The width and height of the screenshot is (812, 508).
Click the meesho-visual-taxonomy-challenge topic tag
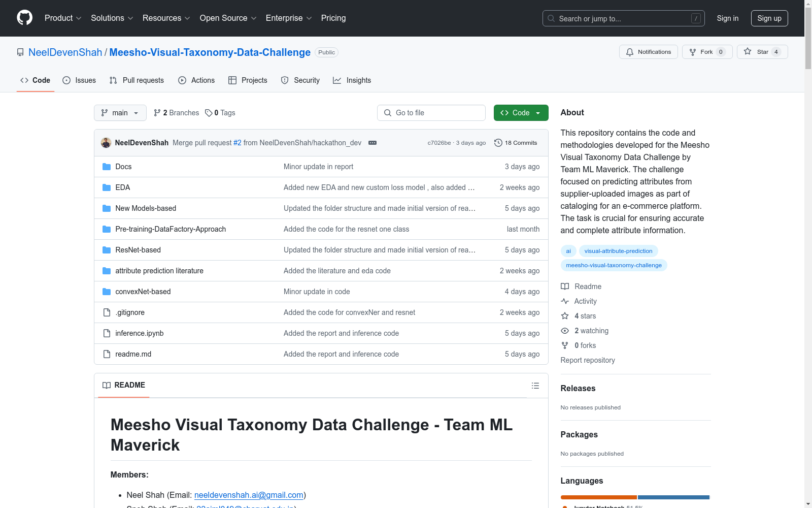(614, 265)
